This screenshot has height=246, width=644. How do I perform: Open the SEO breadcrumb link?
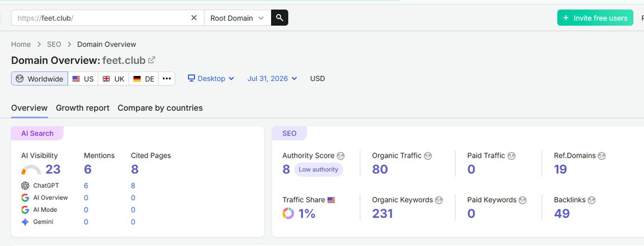click(54, 44)
